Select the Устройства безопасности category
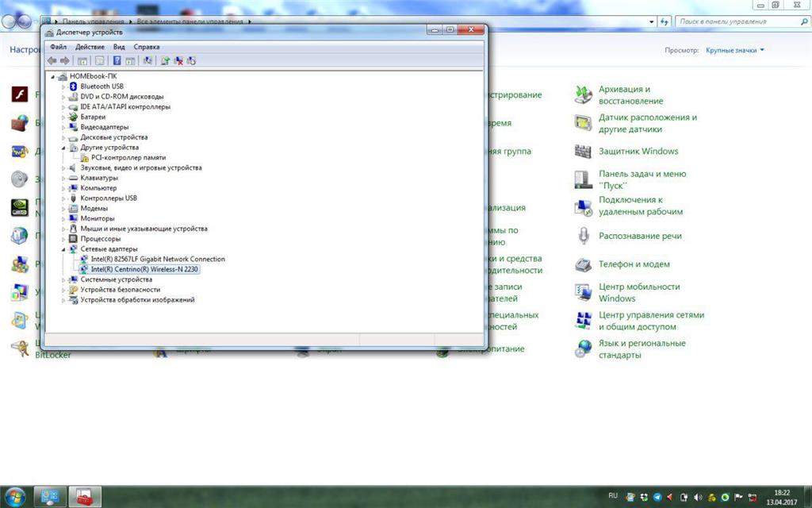 tap(121, 290)
